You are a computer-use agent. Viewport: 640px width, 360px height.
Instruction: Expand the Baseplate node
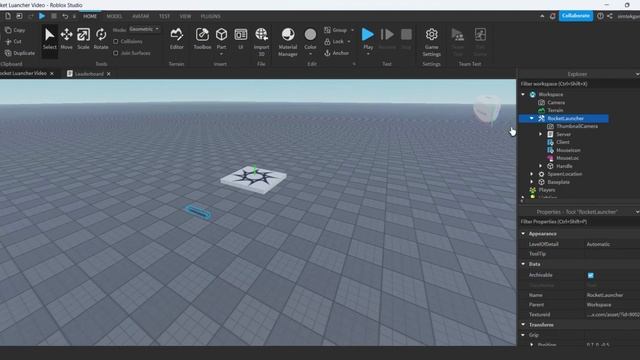tap(531, 182)
